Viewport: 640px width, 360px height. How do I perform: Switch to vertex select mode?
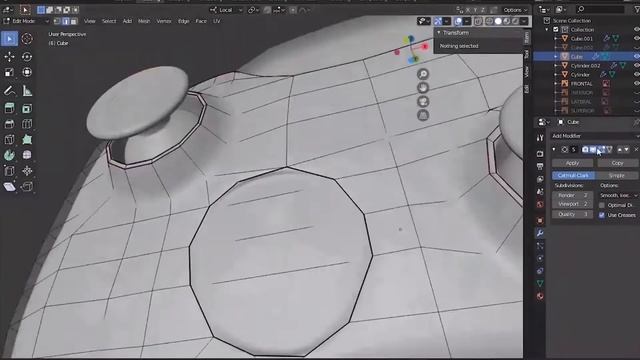[57, 21]
